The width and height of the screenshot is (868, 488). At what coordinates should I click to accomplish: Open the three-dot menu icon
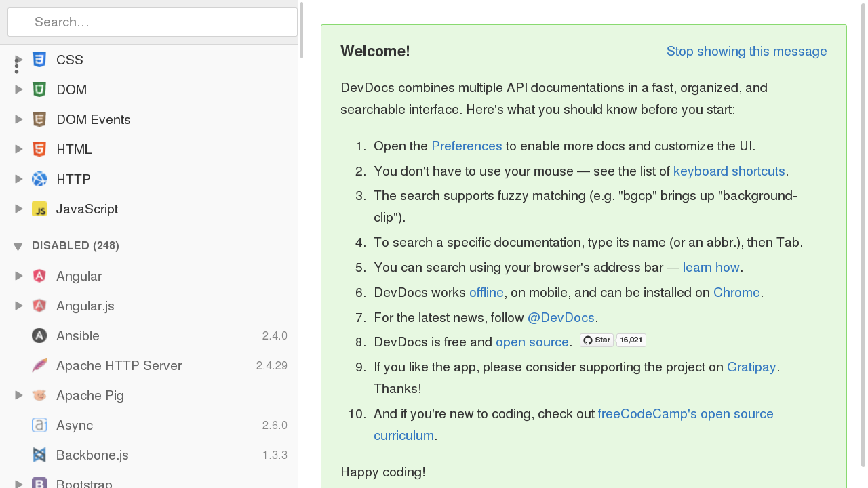pos(16,66)
